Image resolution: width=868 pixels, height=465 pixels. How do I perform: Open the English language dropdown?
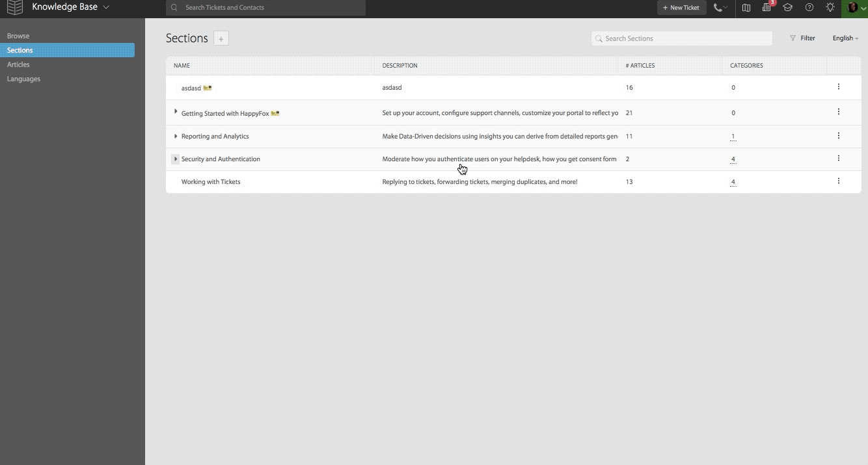[x=845, y=38]
